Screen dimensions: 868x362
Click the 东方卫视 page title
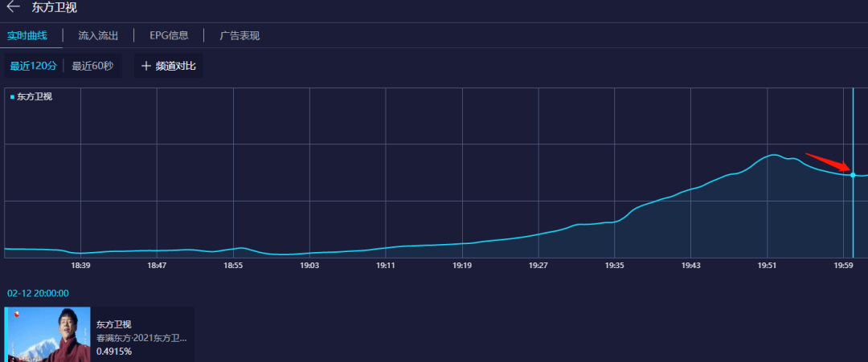(55, 7)
